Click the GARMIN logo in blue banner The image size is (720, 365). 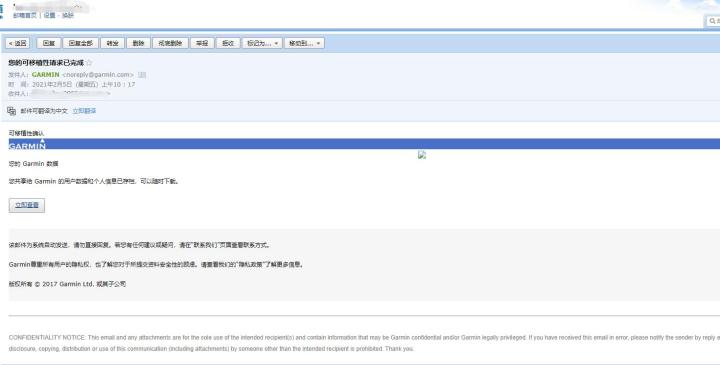[27, 144]
